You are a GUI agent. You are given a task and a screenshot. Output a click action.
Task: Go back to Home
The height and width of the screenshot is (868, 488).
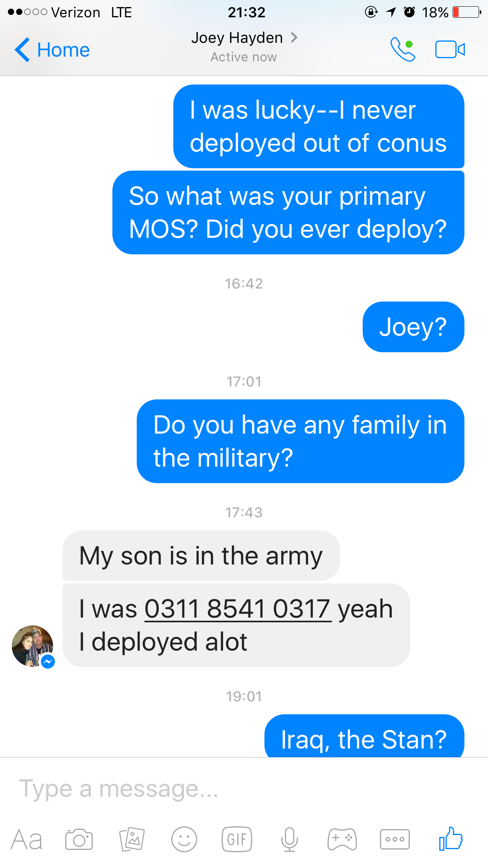[x=52, y=50]
